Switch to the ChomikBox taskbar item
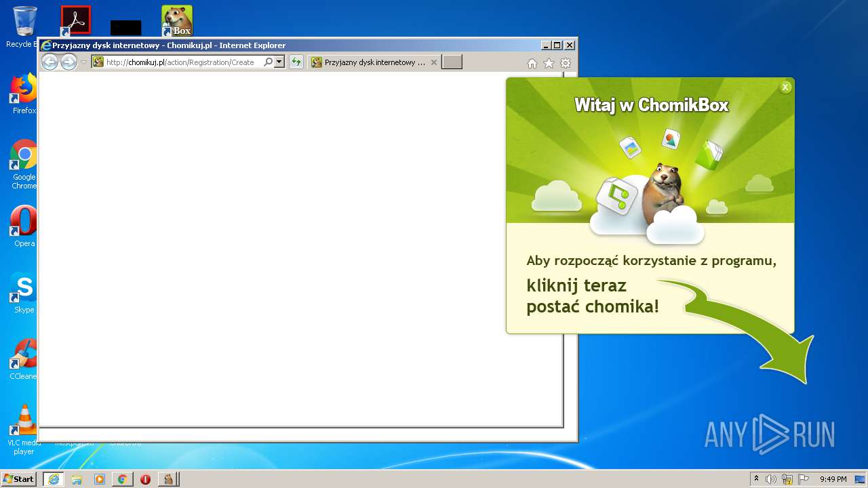Viewport: 868px width, 488px height. [169, 479]
